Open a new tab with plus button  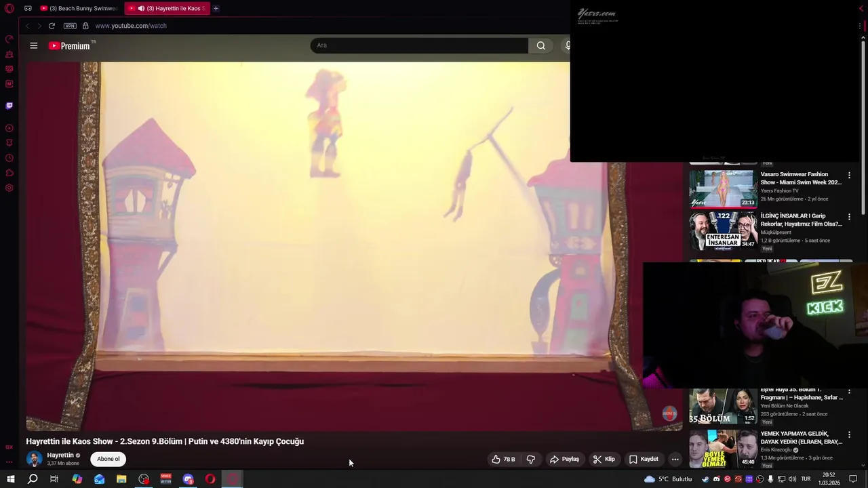click(216, 8)
